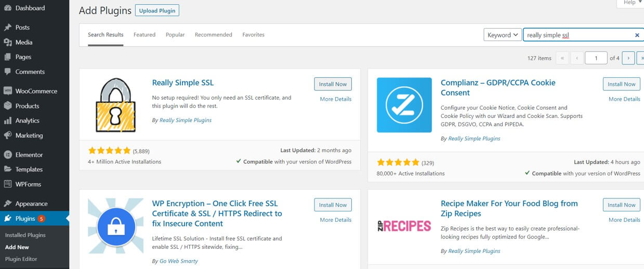The height and width of the screenshot is (269, 644).
Task: Open the Recommended plugins tab
Action: (213, 35)
